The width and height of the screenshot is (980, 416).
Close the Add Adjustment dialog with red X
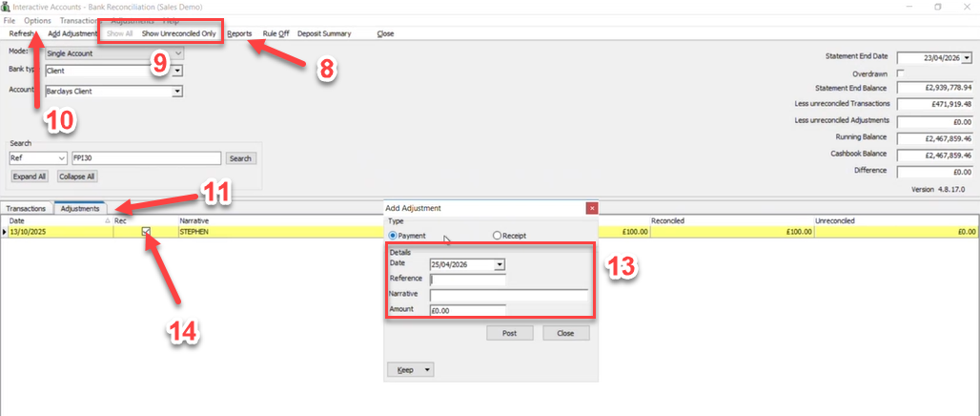593,208
